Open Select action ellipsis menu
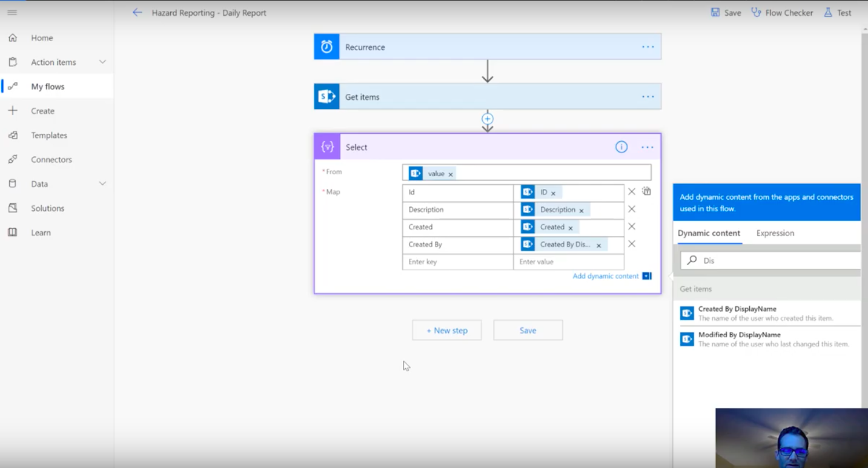 coord(648,147)
